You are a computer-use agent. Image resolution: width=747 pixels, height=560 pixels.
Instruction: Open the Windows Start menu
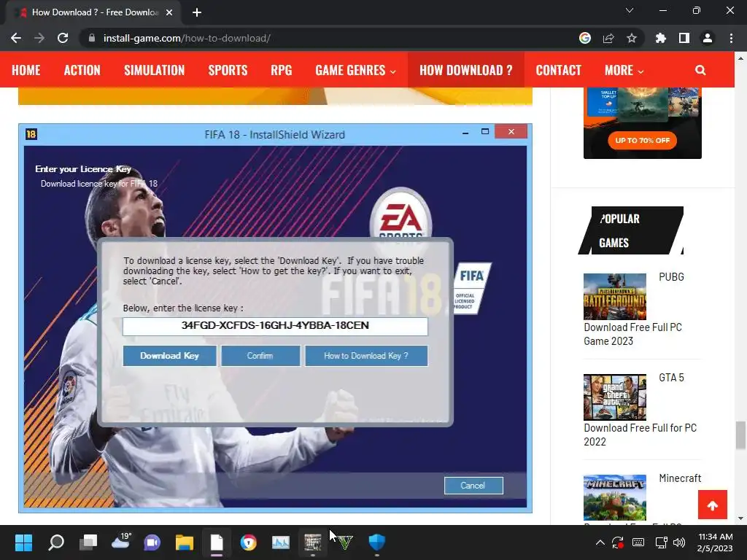point(23,542)
